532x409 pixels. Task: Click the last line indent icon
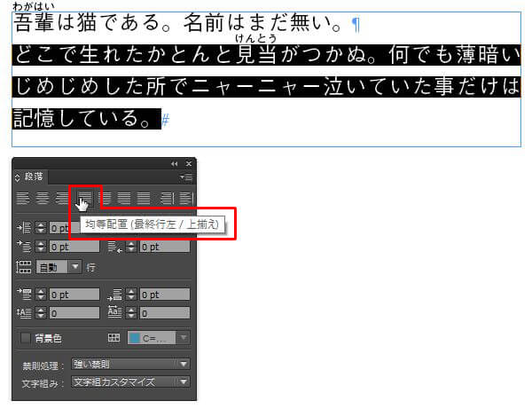[114, 247]
